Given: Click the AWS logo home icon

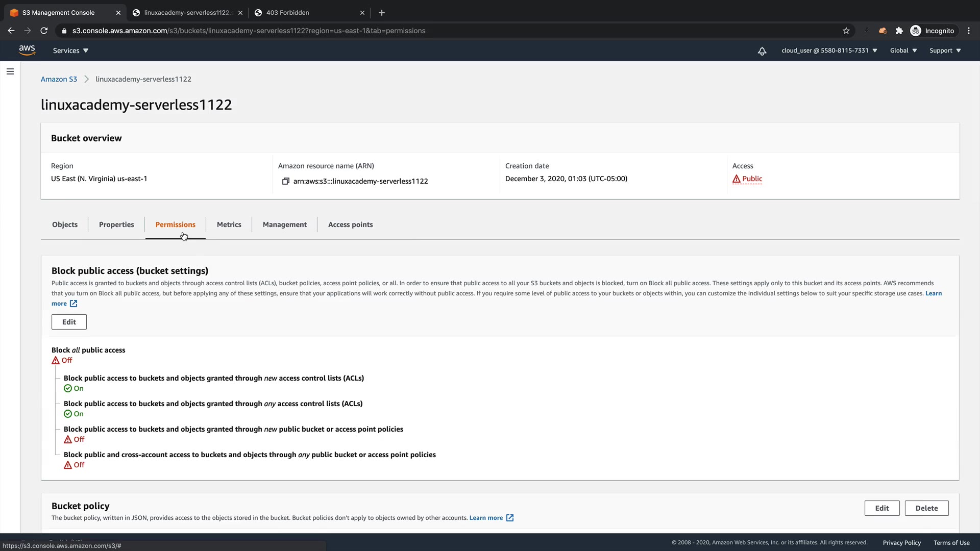Looking at the screenshot, I should pos(27,50).
